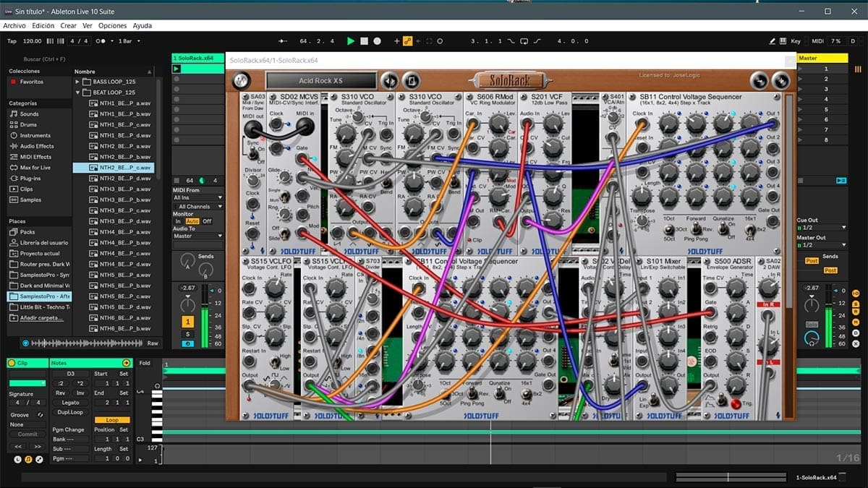Start playback with the green Play button
Screen dimensions: 868x488
[x=351, y=41]
